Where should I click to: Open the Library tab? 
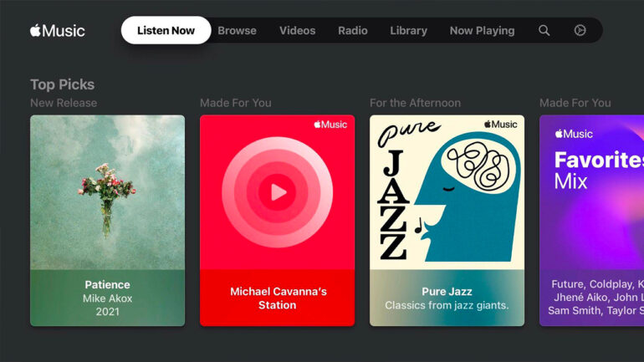(409, 31)
